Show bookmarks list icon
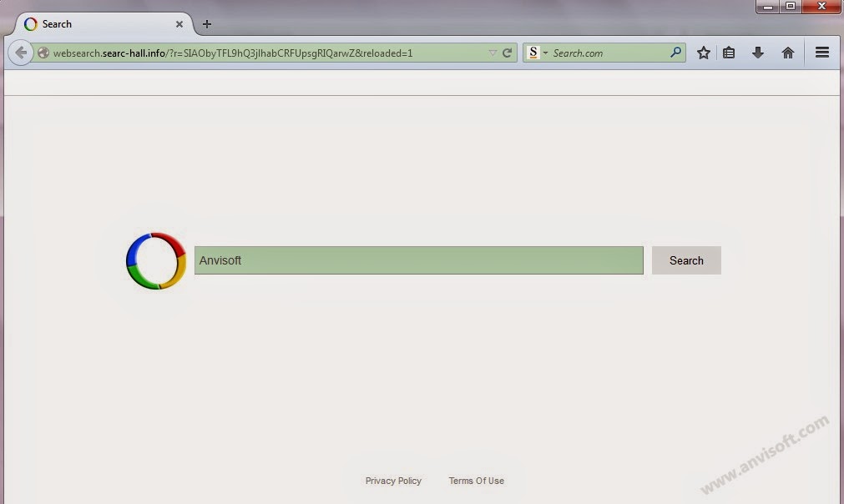Viewport: 844px width, 504px height. [729, 53]
